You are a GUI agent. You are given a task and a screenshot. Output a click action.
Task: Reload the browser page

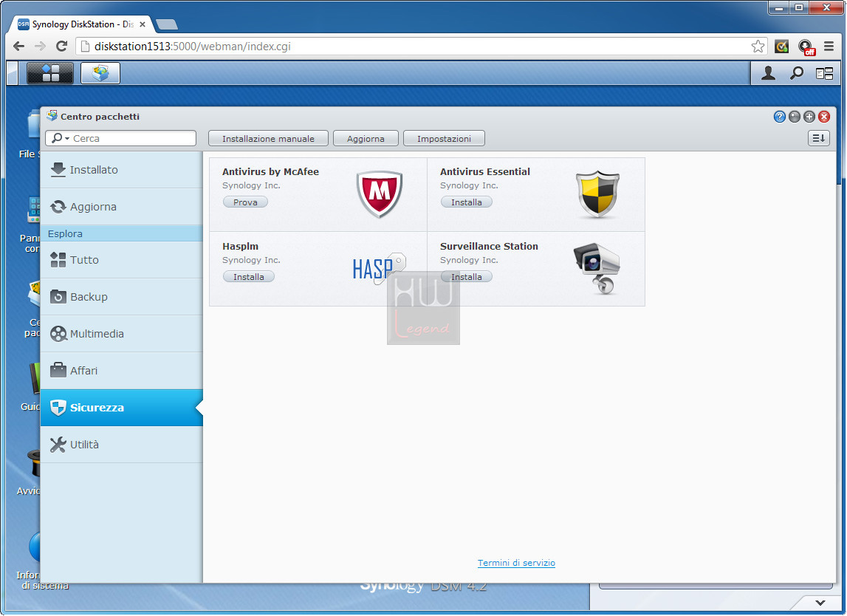coord(62,47)
